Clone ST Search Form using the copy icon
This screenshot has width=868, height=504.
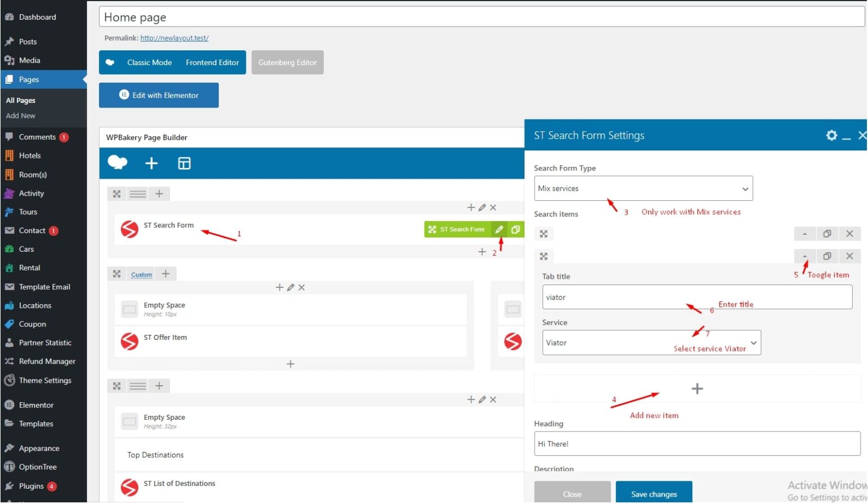(x=515, y=229)
